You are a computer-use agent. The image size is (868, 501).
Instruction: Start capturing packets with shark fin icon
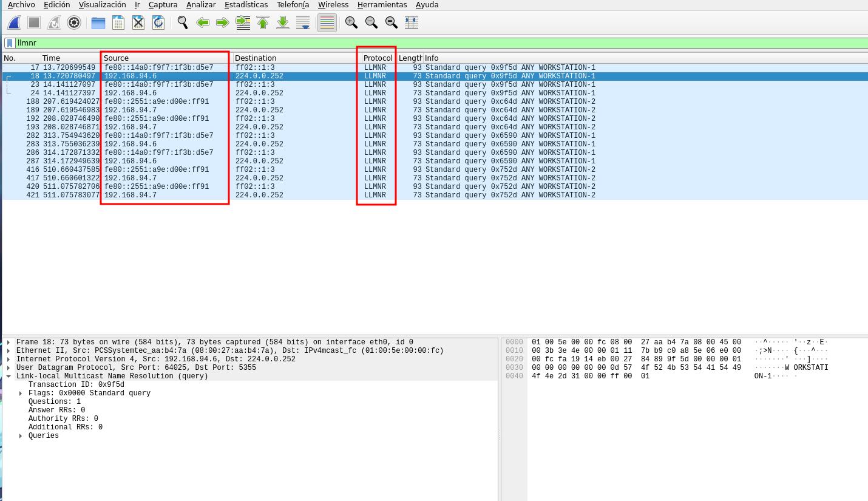tap(15, 23)
